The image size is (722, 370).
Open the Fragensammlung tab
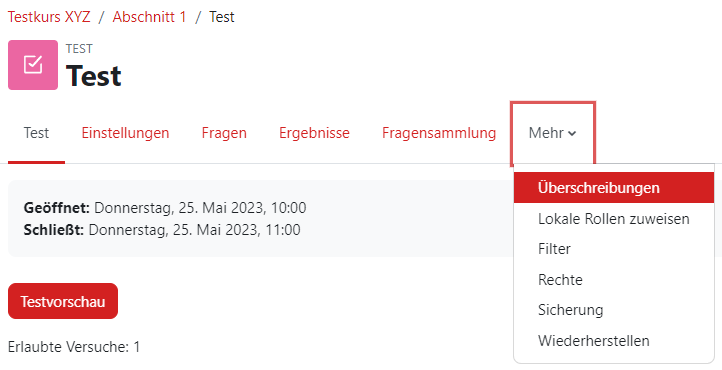439,133
